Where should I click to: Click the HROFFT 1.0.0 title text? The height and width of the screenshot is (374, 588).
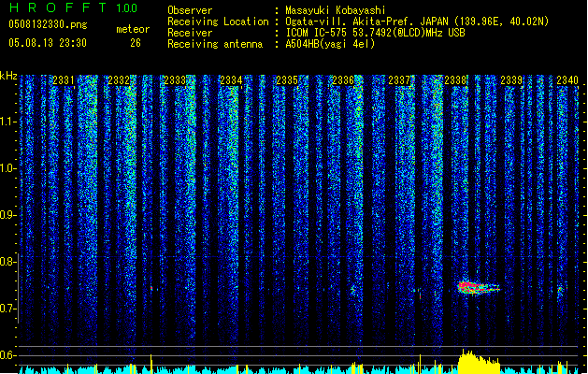pyautogui.click(x=74, y=7)
